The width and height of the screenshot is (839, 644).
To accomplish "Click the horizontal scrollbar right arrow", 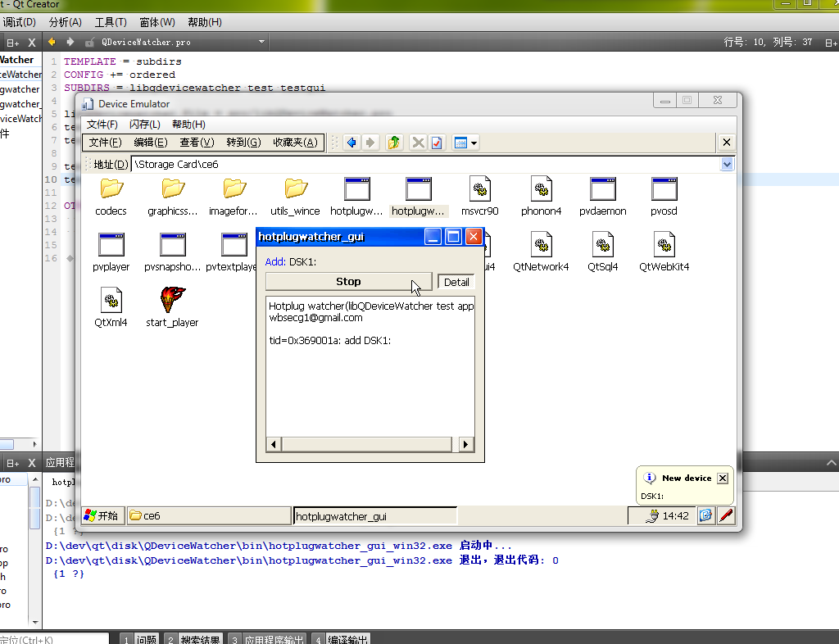I will [465, 444].
